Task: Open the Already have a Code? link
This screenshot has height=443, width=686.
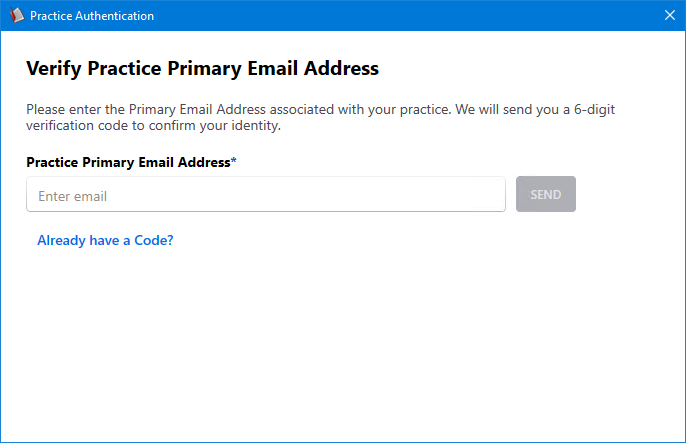Action: pyautogui.click(x=105, y=240)
